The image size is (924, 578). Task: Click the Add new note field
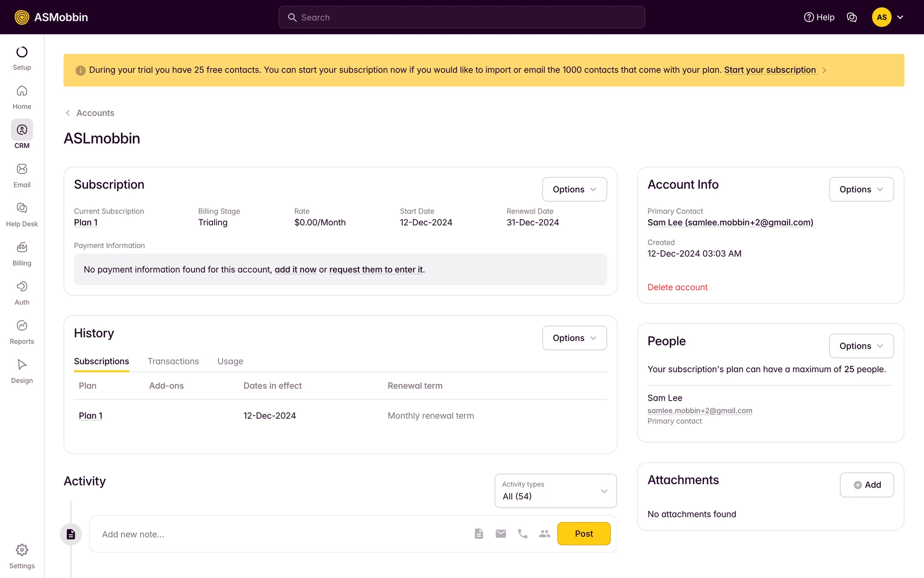click(279, 534)
